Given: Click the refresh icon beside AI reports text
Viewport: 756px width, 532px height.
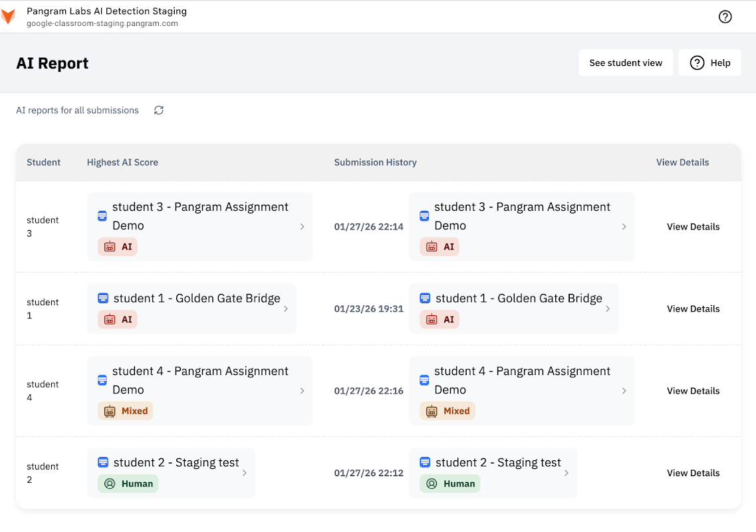Looking at the screenshot, I should 158,110.
